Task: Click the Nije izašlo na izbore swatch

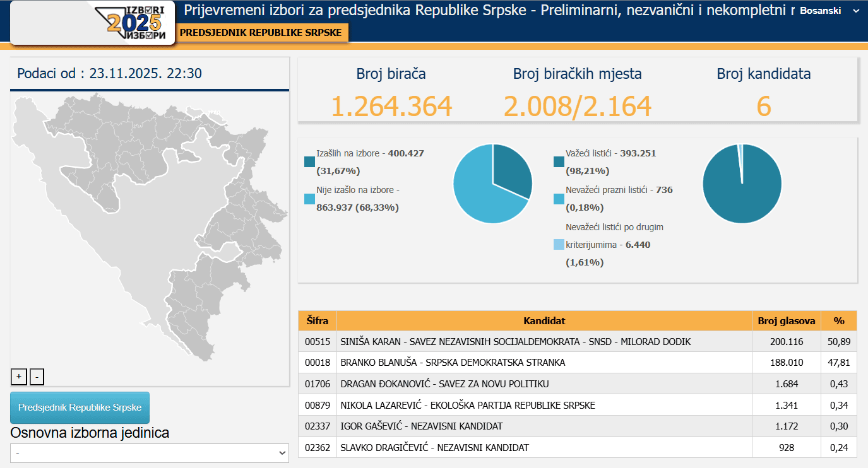Action: (x=309, y=199)
